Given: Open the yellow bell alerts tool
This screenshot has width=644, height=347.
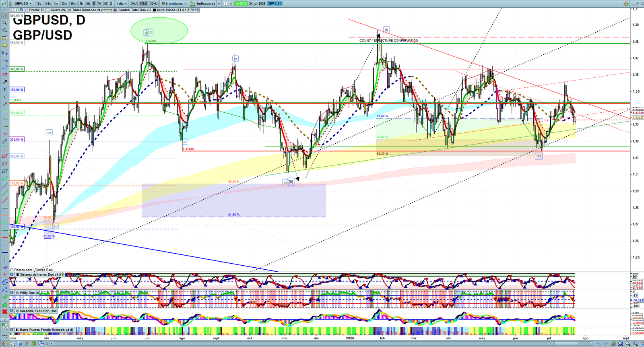Looking at the screenshot, I should click(5, 45).
